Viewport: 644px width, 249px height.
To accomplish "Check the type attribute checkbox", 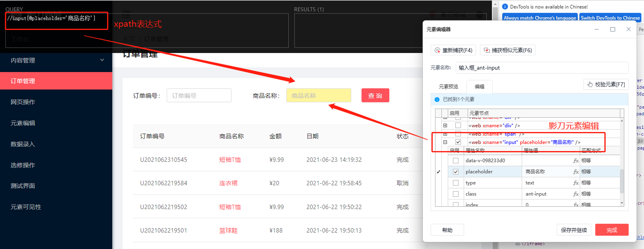I will click(456, 183).
